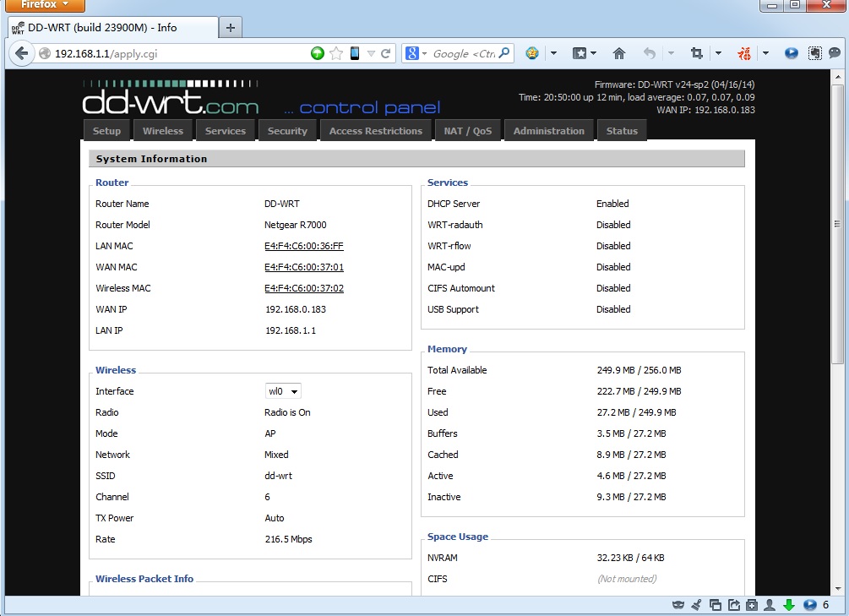This screenshot has height=616, width=849.
Task: Open the Administration menu
Action: [548, 130]
